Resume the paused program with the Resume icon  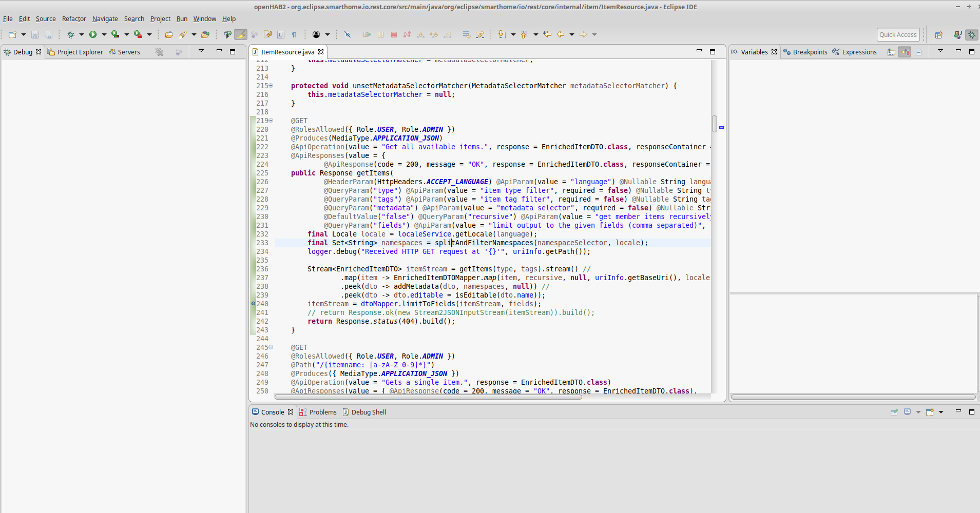(367, 34)
